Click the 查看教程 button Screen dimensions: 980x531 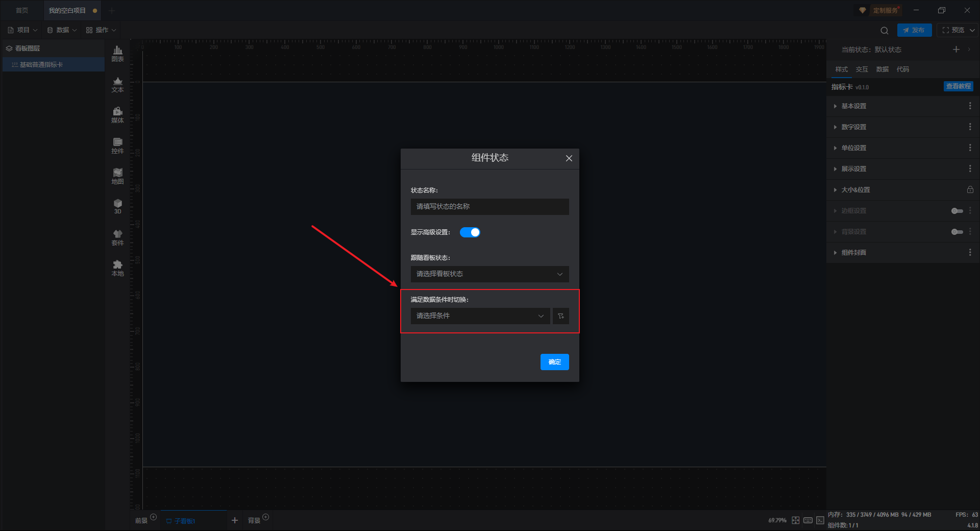click(x=958, y=86)
